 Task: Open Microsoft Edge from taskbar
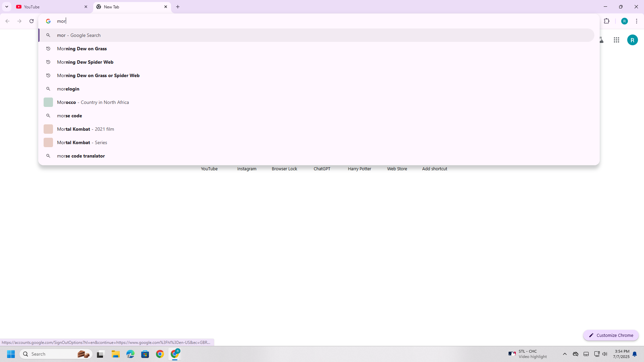click(x=130, y=354)
